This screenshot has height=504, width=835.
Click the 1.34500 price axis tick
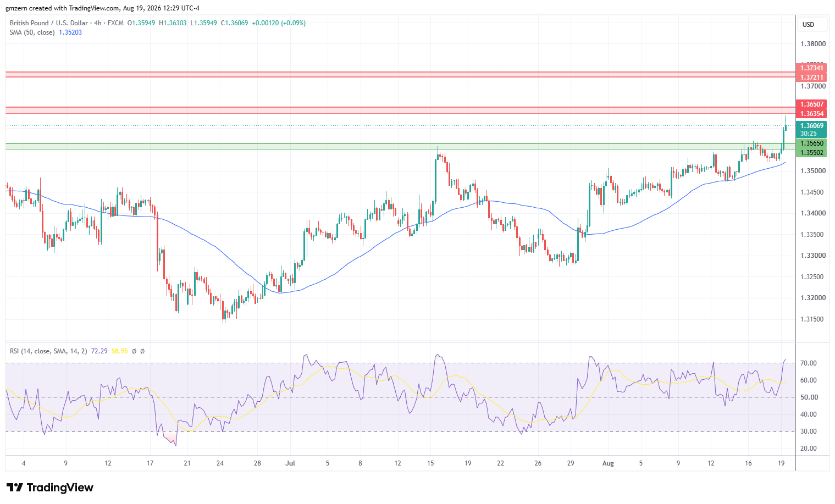812,192
